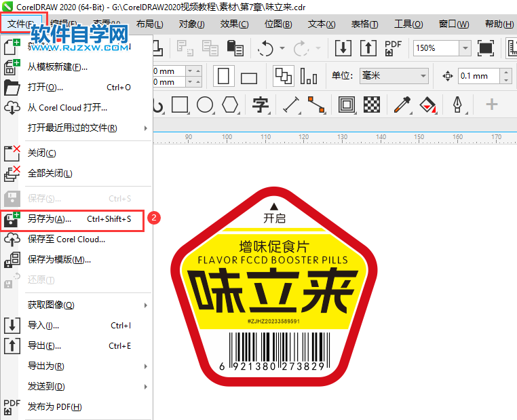Select the Outline Pen tool
The width and height of the screenshot is (517, 420).
pyautogui.click(x=458, y=105)
